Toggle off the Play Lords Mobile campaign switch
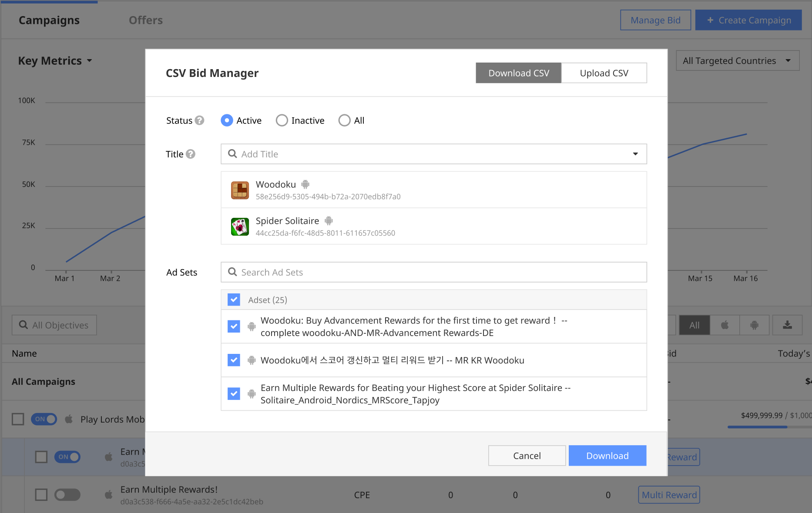This screenshot has width=812, height=513. point(44,419)
